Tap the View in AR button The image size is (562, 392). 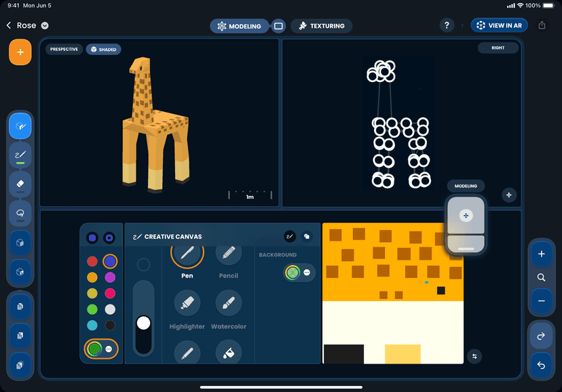point(499,25)
